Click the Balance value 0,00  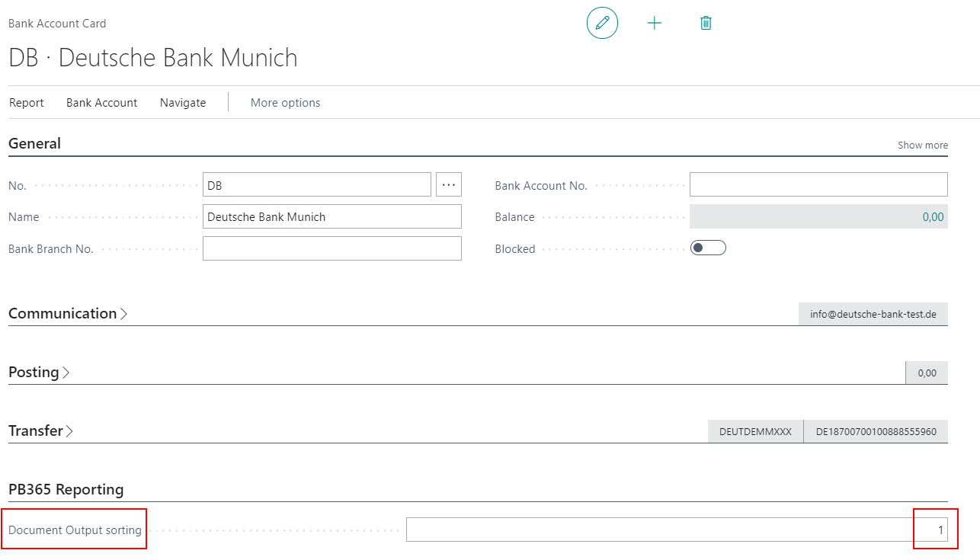933,216
